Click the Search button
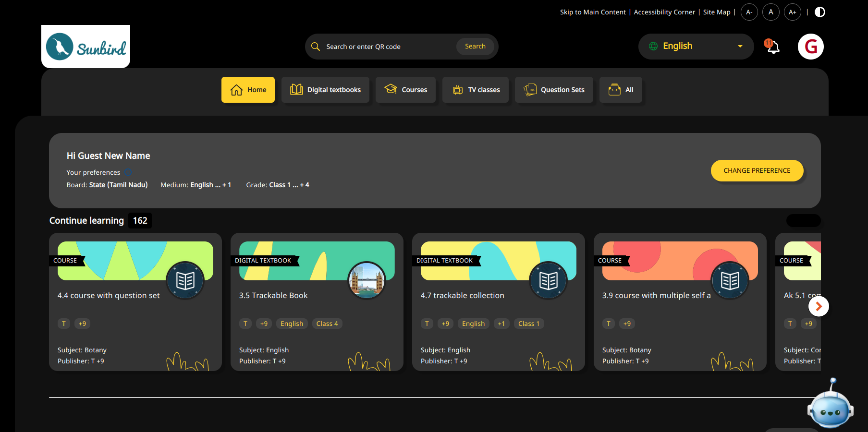The width and height of the screenshot is (868, 432). pos(475,47)
